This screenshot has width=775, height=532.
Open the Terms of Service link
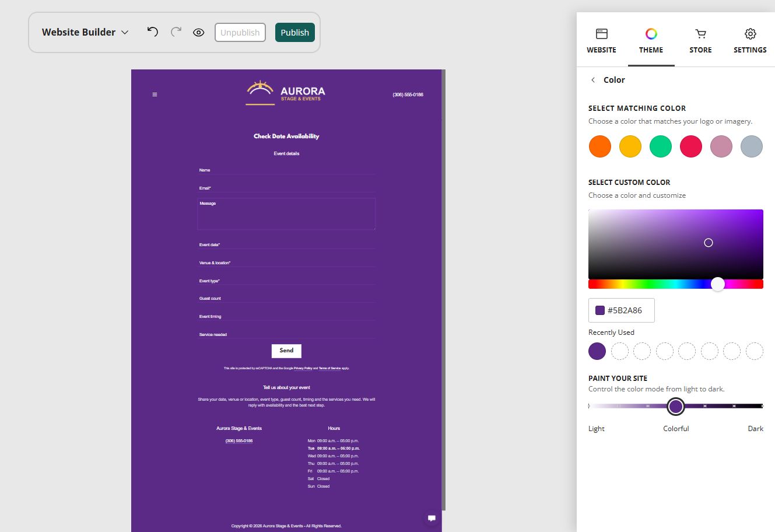(329, 369)
